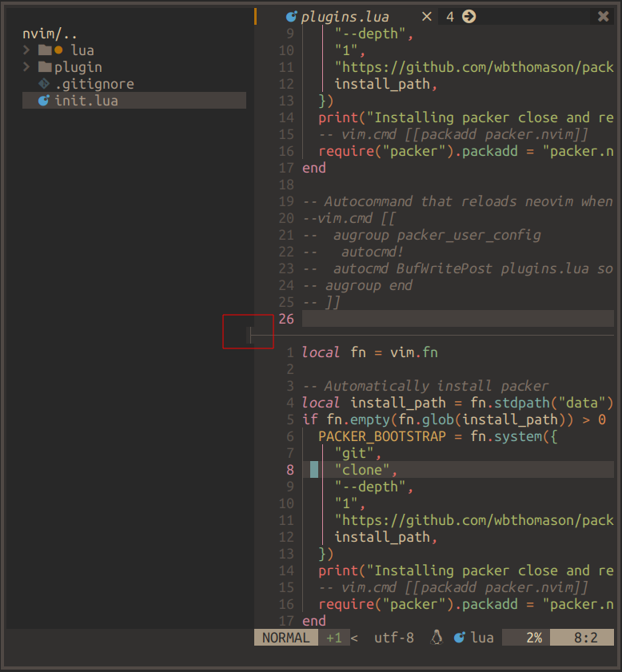Expand the plugin folder chevron
Image resolution: width=622 pixels, height=672 pixels.
coord(26,67)
